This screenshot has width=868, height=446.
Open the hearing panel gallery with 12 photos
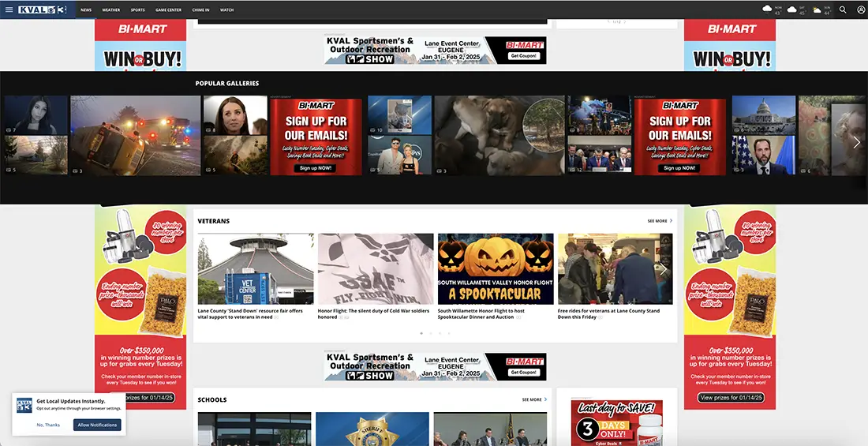[599, 156]
